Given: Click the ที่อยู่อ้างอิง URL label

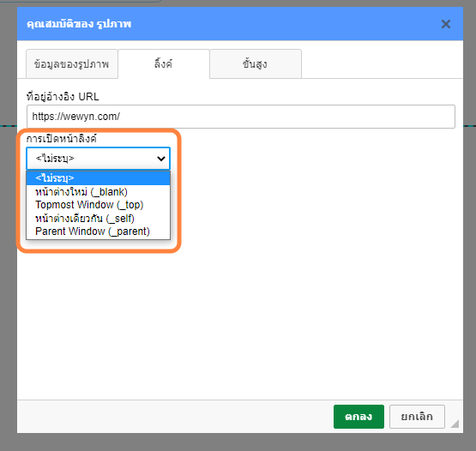Looking at the screenshot, I should click(63, 97).
